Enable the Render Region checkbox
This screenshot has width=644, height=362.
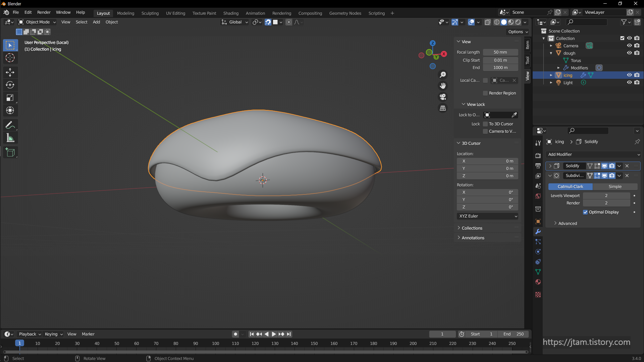485,93
